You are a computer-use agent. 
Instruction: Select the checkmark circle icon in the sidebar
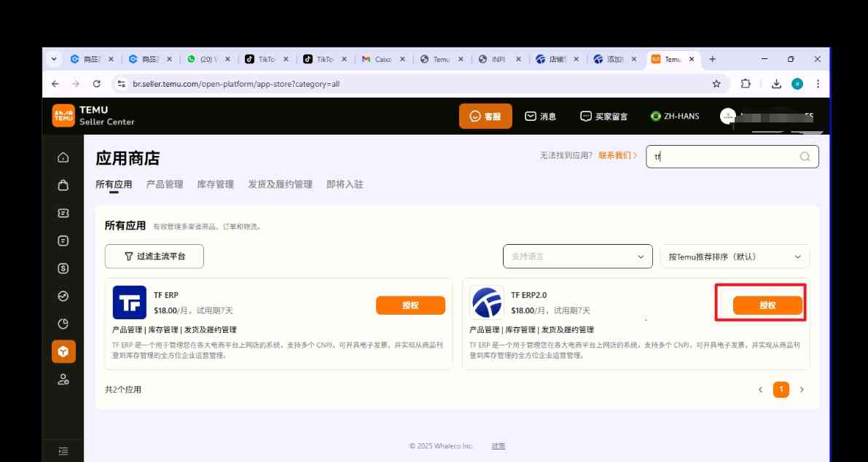(x=63, y=295)
